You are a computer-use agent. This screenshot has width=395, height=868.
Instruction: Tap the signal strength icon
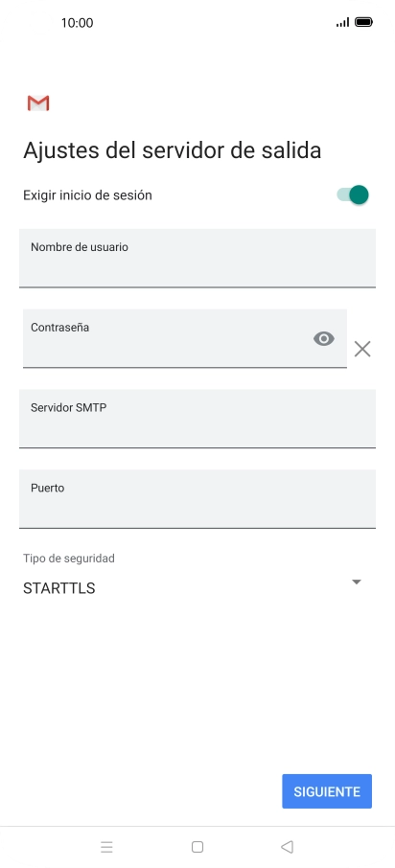(x=343, y=22)
